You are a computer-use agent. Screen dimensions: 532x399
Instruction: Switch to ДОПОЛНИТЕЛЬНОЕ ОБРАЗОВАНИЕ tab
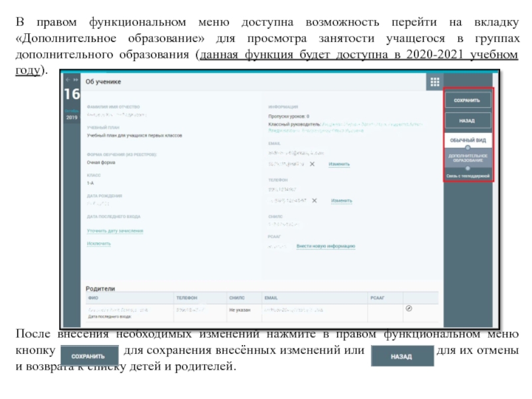click(x=468, y=159)
